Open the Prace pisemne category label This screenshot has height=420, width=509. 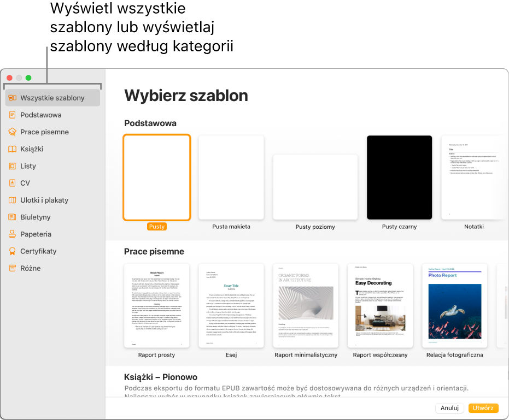(44, 132)
